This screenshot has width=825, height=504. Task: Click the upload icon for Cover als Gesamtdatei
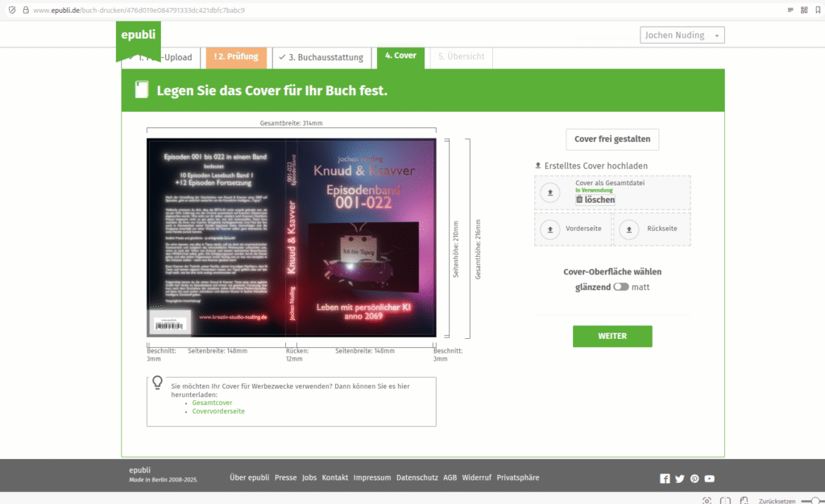click(x=550, y=193)
